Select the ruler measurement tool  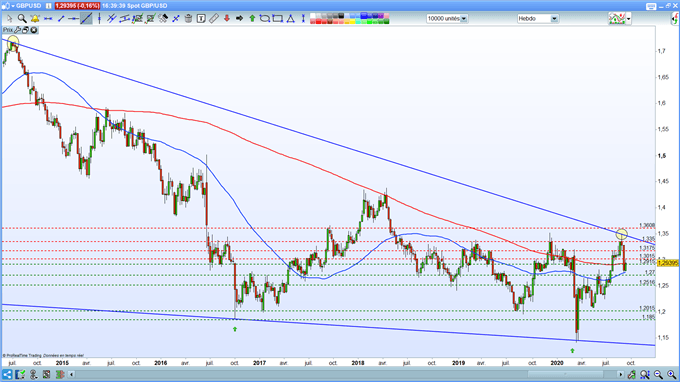214,19
